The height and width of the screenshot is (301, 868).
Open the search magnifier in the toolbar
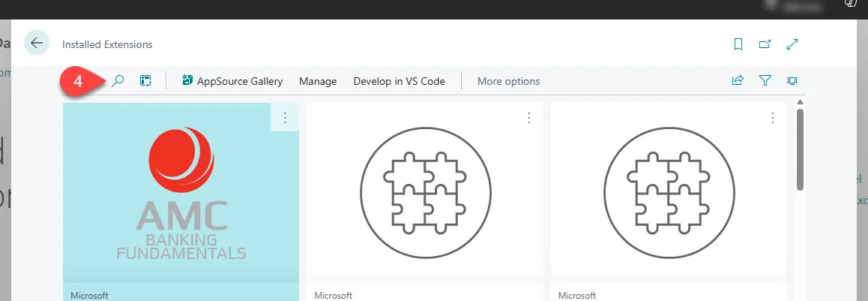118,81
